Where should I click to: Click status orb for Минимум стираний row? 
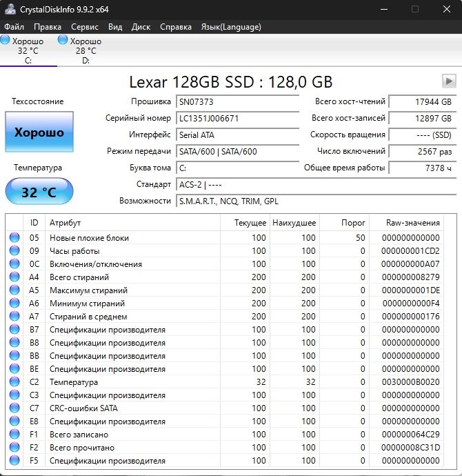click(x=14, y=303)
